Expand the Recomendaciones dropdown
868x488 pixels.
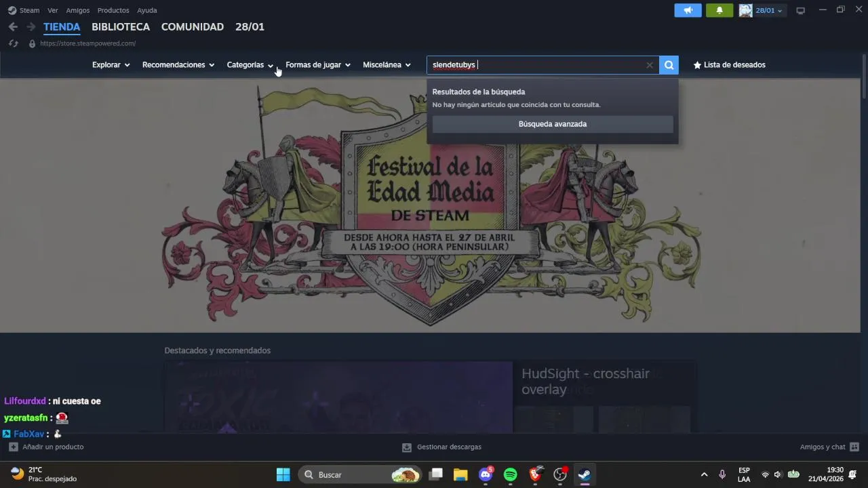178,65
